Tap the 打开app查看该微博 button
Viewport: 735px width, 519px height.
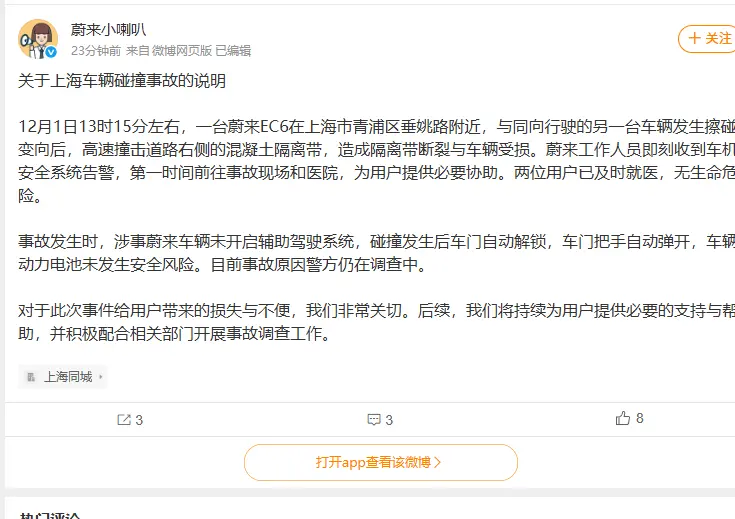(380, 462)
